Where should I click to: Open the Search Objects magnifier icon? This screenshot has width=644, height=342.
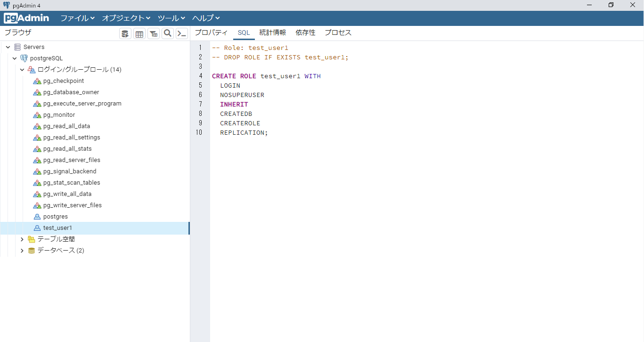(x=168, y=33)
